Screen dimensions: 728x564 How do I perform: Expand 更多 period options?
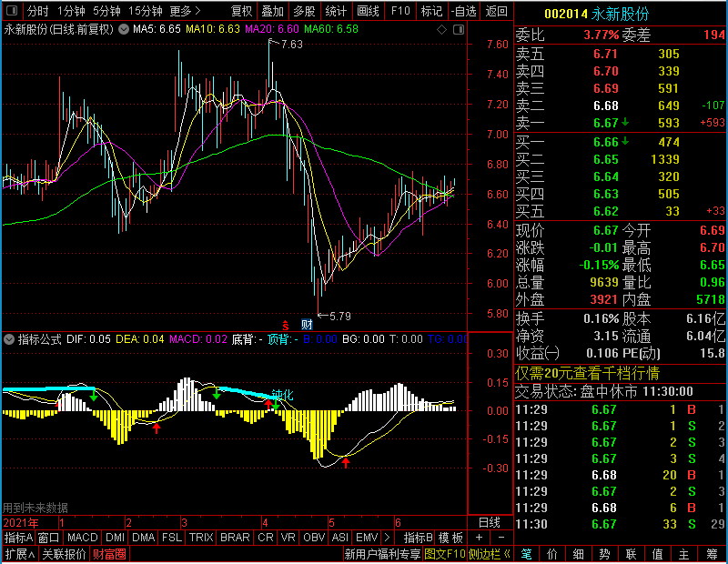pos(185,11)
